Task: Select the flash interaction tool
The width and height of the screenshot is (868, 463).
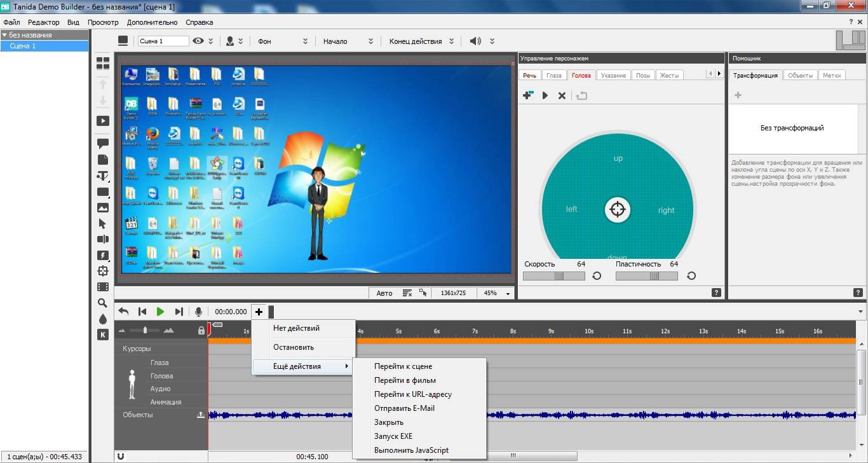Action: tap(102, 256)
